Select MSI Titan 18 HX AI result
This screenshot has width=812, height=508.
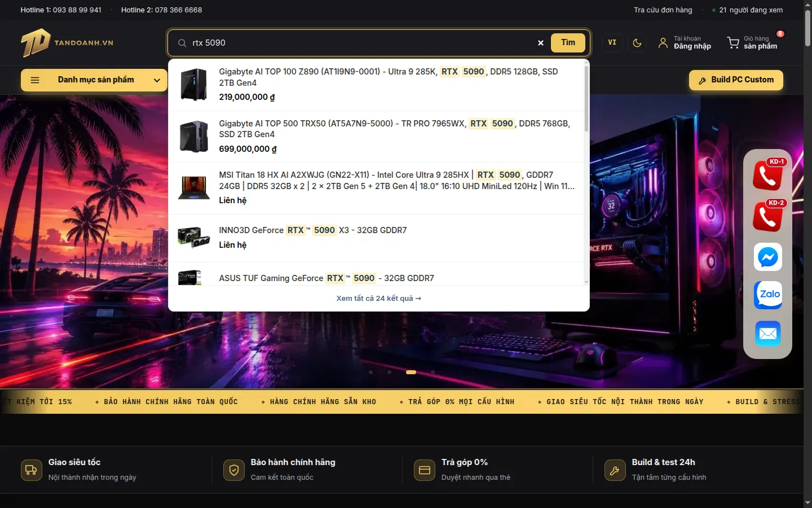(376, 188)
